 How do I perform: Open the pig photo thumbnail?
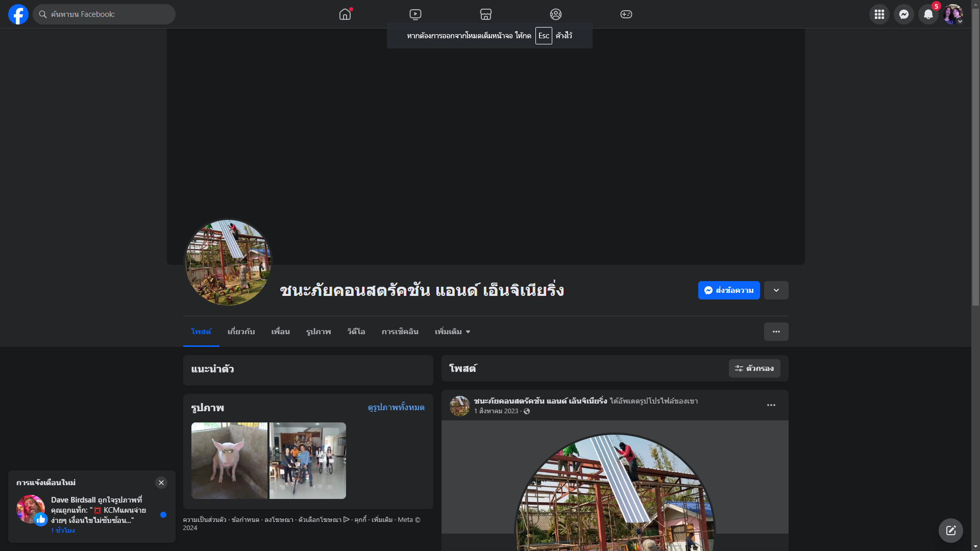[229, 461]
